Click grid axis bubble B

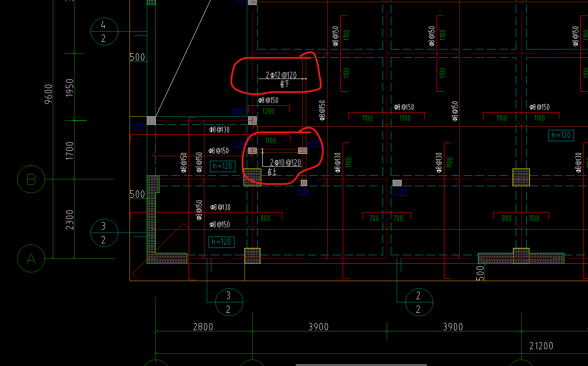coord(31,179)
